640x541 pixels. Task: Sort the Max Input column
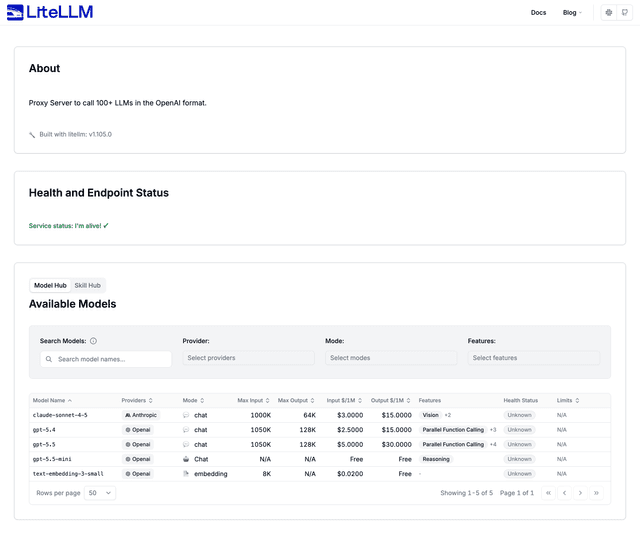[267, 401]
